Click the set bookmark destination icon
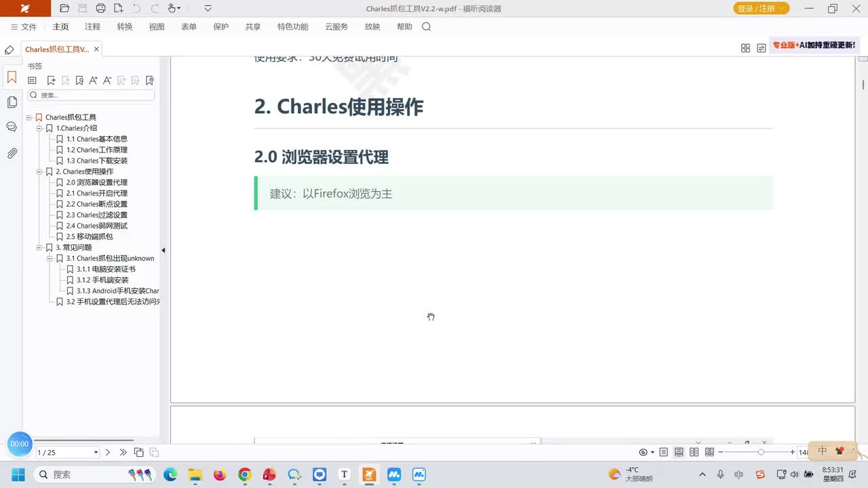868x488 pixels. click(79, 80)
